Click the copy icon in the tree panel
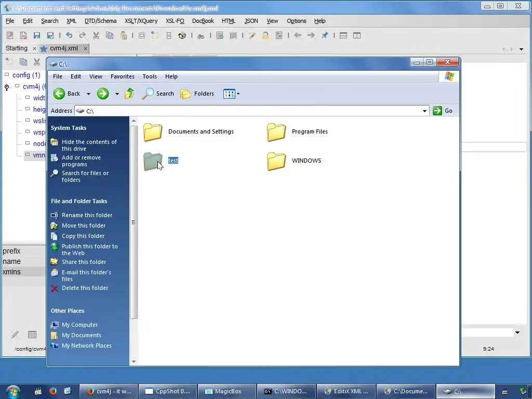 click(23, 62)
